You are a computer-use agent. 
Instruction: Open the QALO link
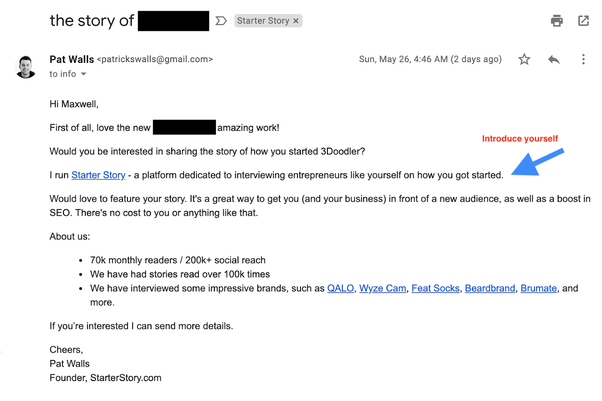tap(339, 288)
